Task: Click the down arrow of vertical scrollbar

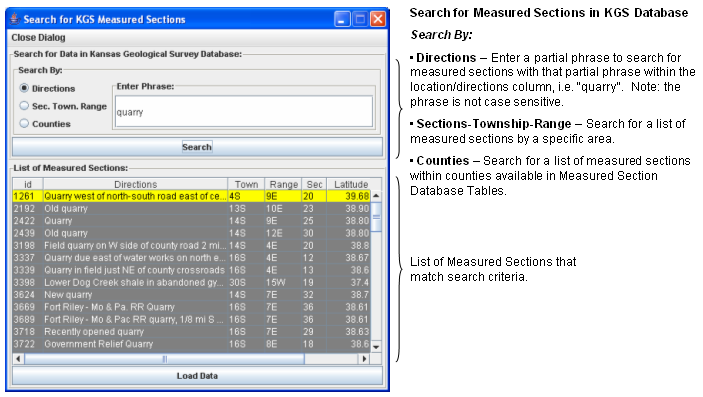Action: click(376, 347)
